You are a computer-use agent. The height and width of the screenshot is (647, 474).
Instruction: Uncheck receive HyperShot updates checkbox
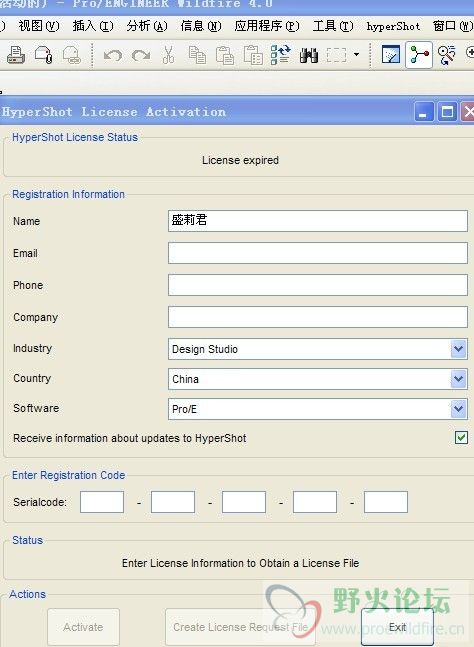tap(461, 437)
